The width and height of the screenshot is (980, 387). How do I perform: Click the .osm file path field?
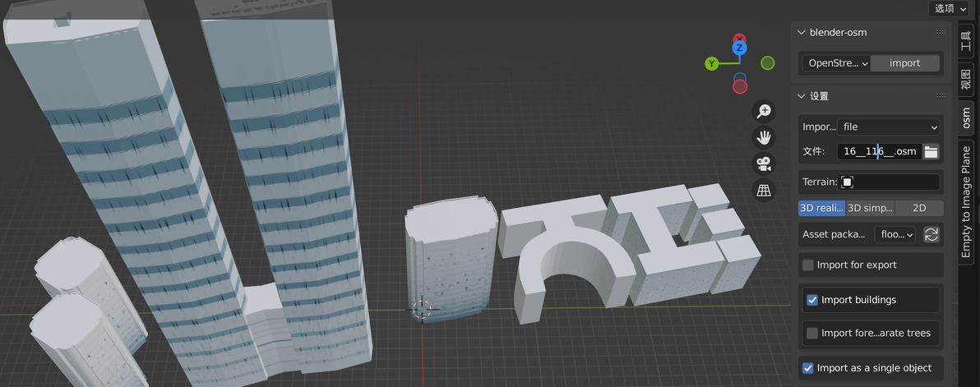point(880,151)
